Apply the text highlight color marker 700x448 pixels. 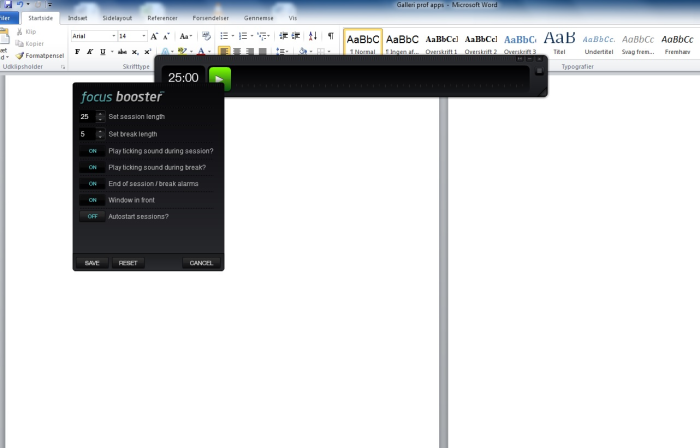(181, 52)
